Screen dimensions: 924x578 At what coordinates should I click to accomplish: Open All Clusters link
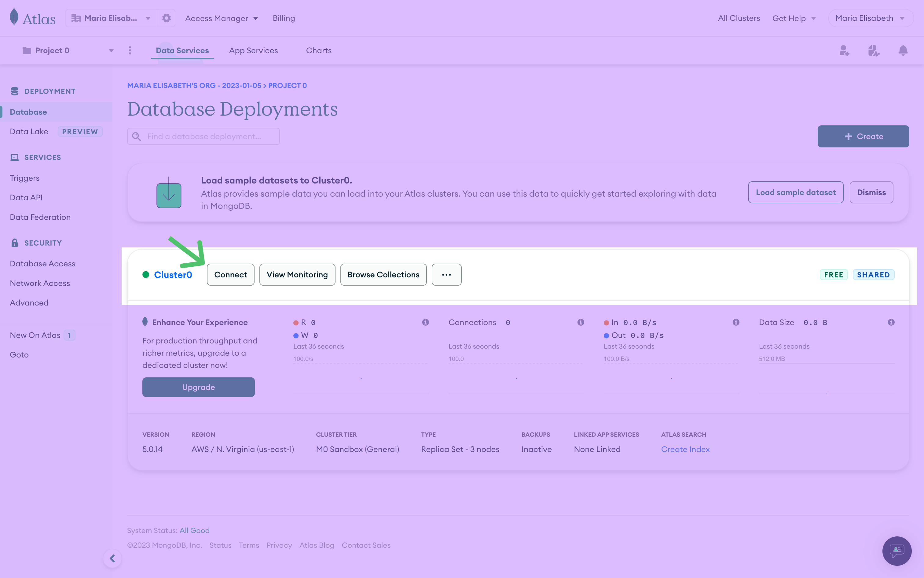point(739,18)
